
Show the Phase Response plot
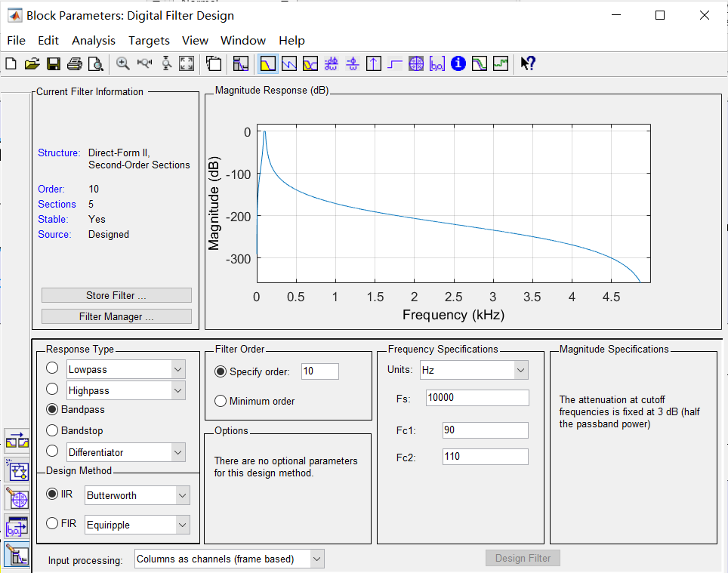click(x=288, y=63)
